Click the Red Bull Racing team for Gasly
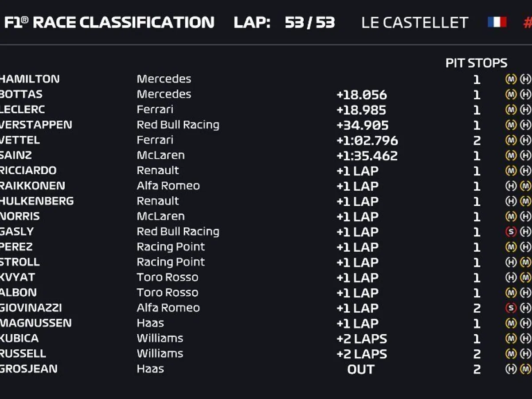The width and height of the screenshot is (532, 399). pos(178,231)
